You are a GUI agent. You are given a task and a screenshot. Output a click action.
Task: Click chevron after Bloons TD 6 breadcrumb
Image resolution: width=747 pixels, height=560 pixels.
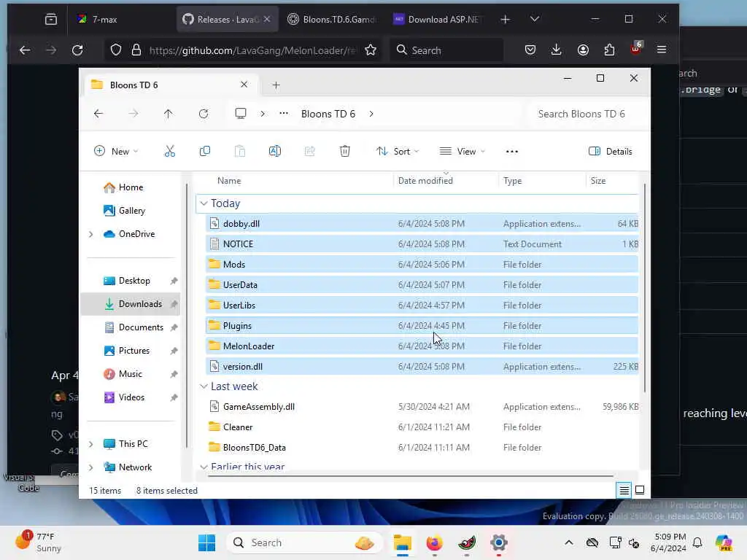[x=371, y=114]
